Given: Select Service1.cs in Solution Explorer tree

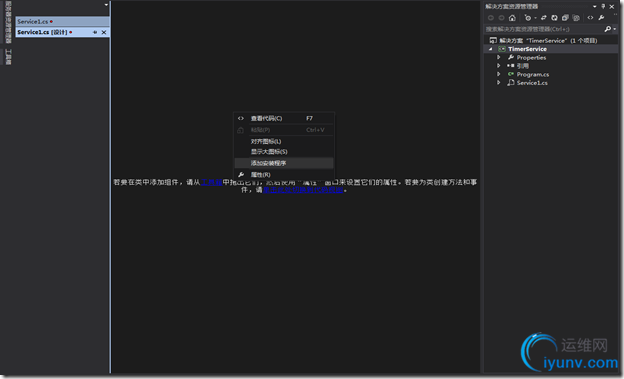Looking at the screenshot, I should [532, 83].
